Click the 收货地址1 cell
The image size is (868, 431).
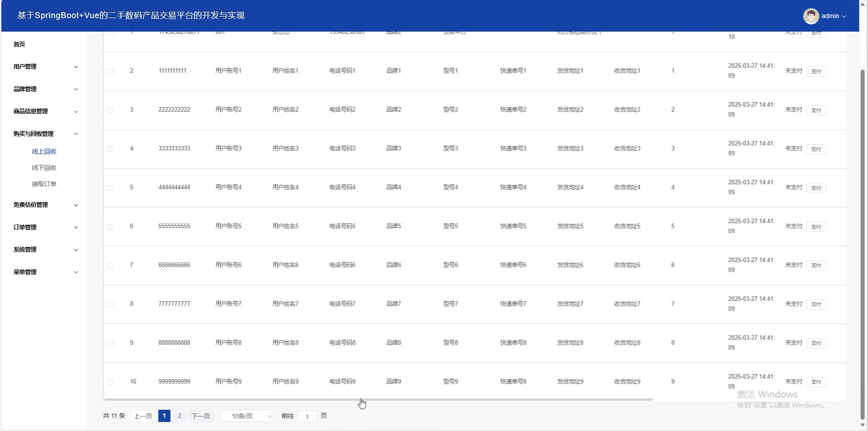[627, 71]
